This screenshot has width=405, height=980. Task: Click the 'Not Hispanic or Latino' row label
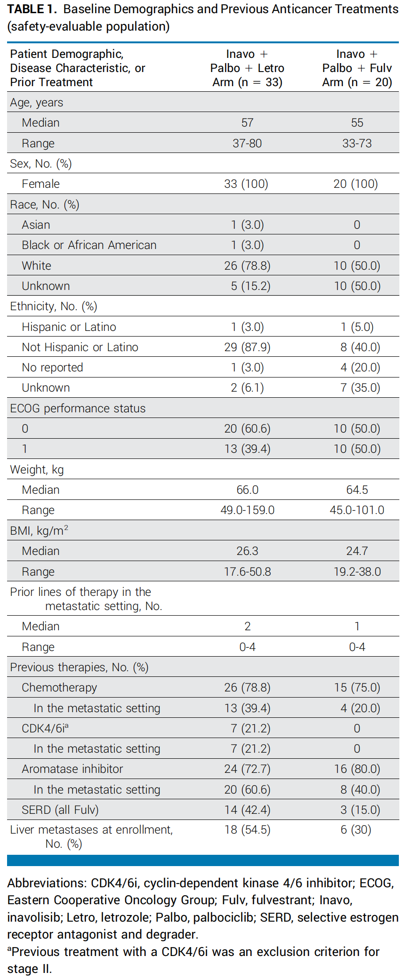pos(80,347)
